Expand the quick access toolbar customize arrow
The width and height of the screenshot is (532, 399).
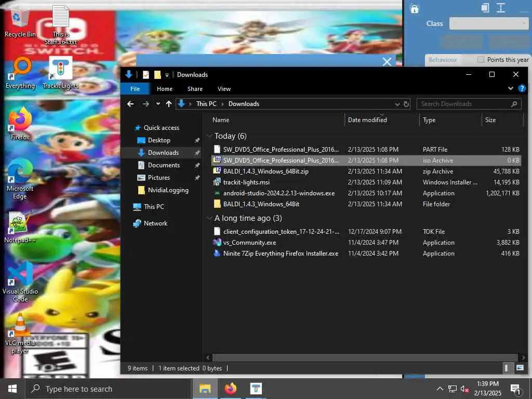(167, 75)
